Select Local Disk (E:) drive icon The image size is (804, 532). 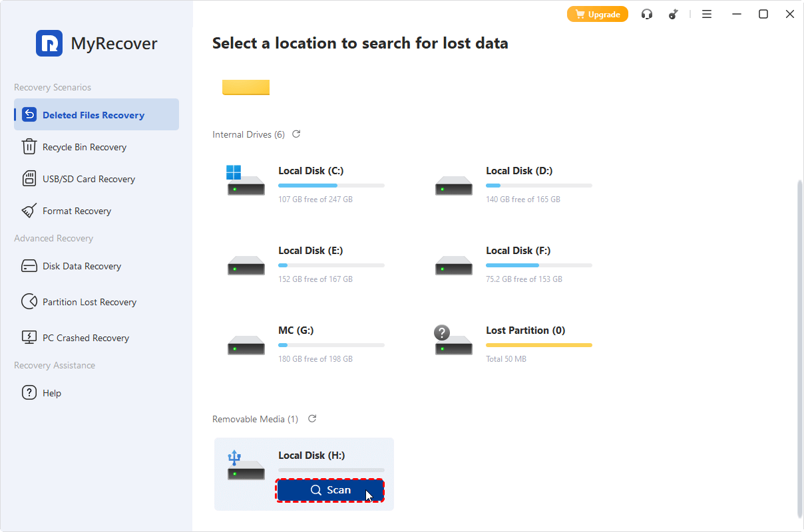[246, 265]
